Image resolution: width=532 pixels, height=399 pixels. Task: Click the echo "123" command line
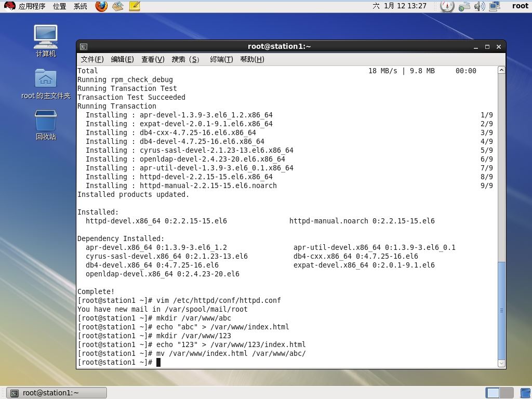192,345
